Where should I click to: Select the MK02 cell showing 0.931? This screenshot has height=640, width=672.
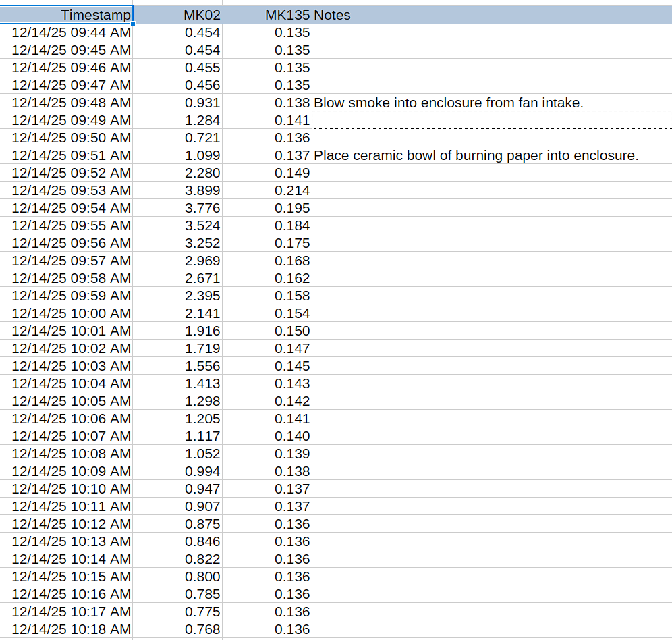pos(178,103)
